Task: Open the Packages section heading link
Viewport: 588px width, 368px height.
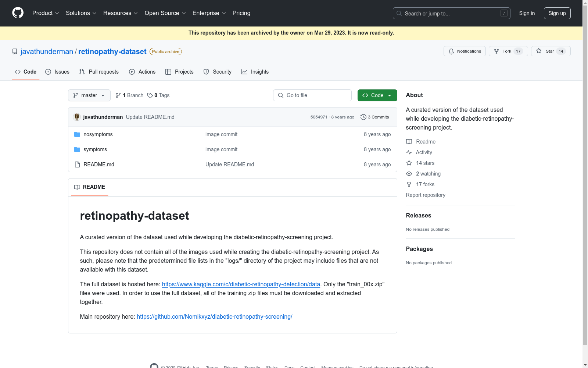Action: (419, 249)
